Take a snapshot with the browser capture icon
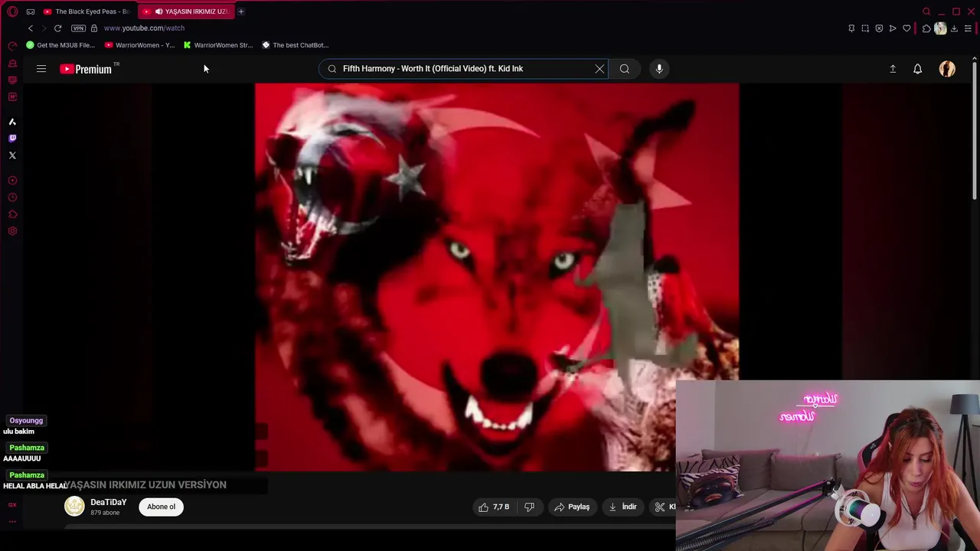The width and height of the screenshot is (980, 551). point(865,28)
